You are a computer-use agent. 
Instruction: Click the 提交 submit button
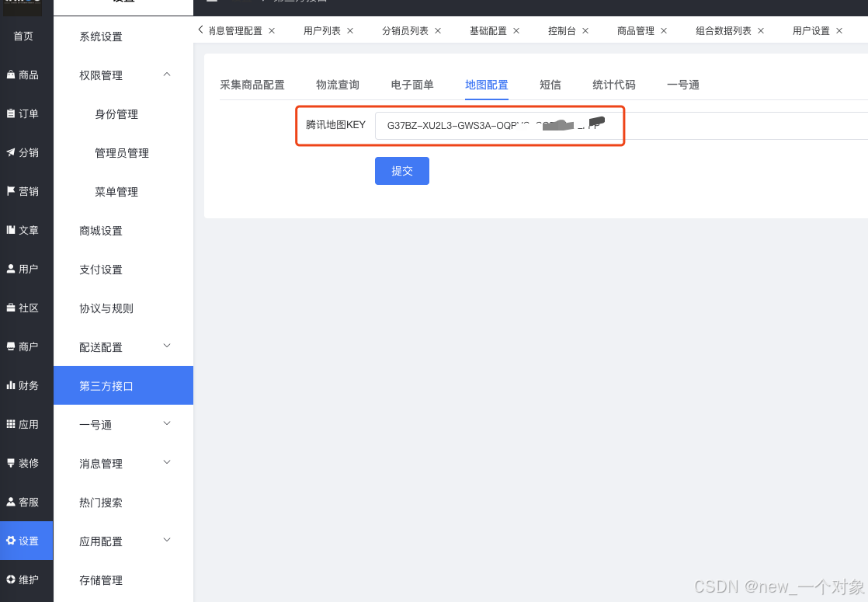[401, 170]
